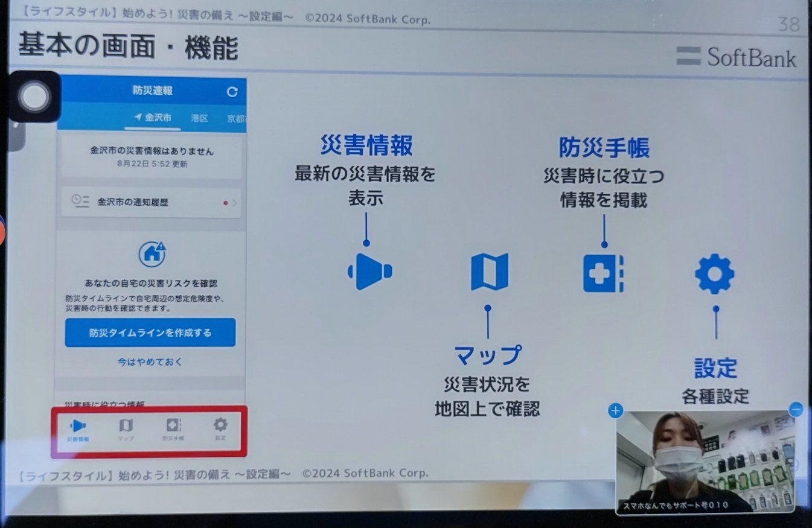Click the slide title 基本の画面・機能
812x528 pixels.
[128, 48]
